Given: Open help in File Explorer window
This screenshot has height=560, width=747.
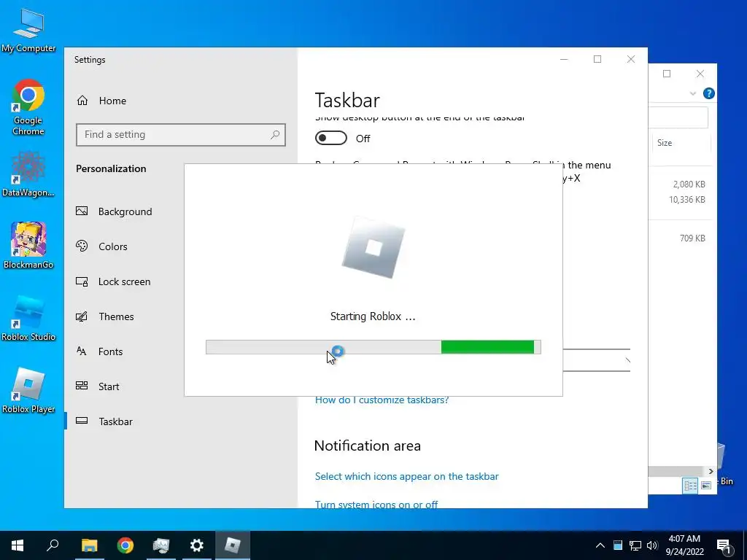Looking at the screenshot, I should point(709,93).
